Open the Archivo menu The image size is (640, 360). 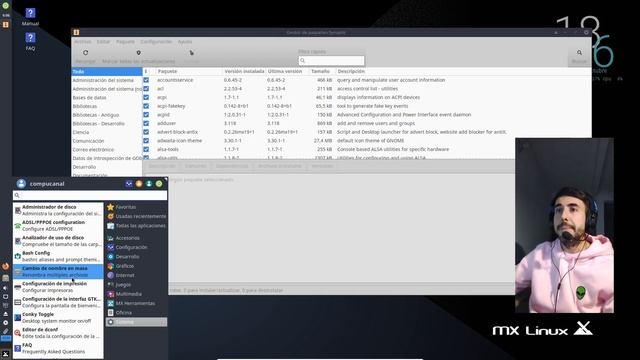82,42
